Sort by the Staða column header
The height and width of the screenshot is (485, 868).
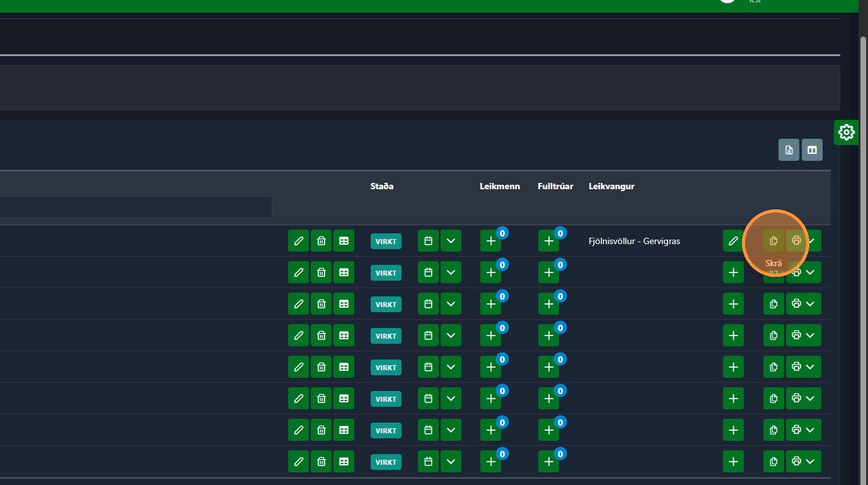pyautogui.click(x=382, y=186)
